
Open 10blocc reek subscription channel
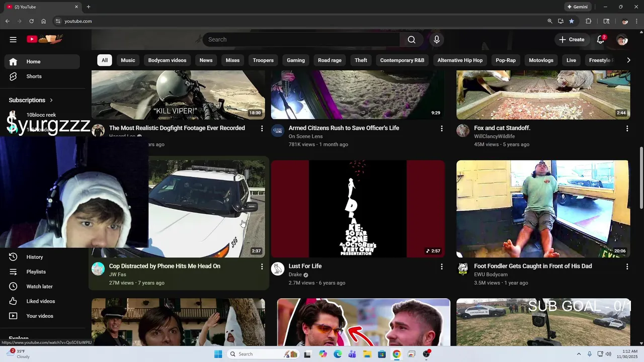coord(42,115)
